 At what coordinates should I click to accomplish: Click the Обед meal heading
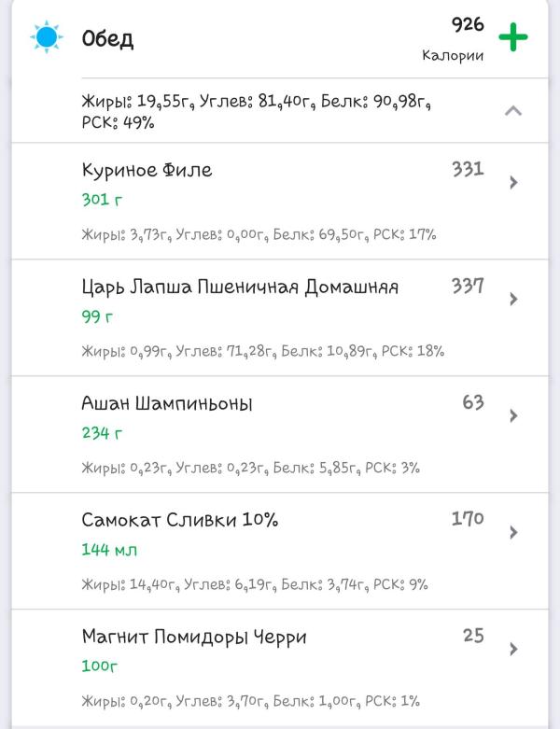point(108,39)
